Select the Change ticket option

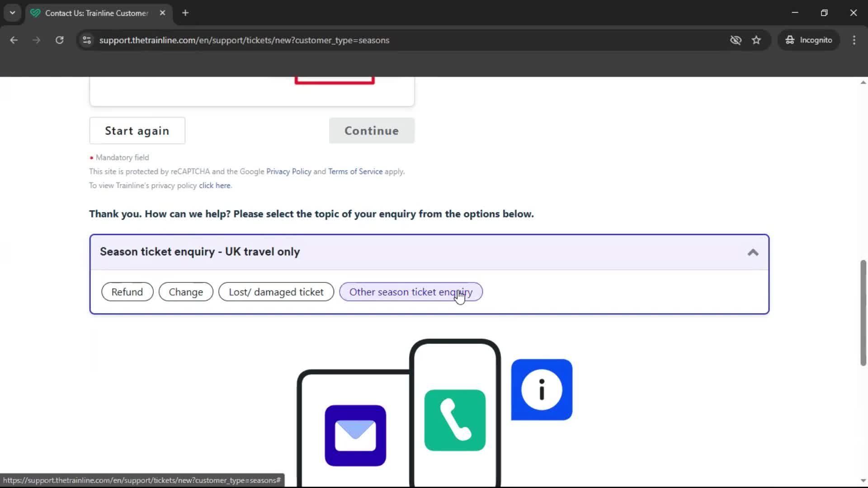185,291
